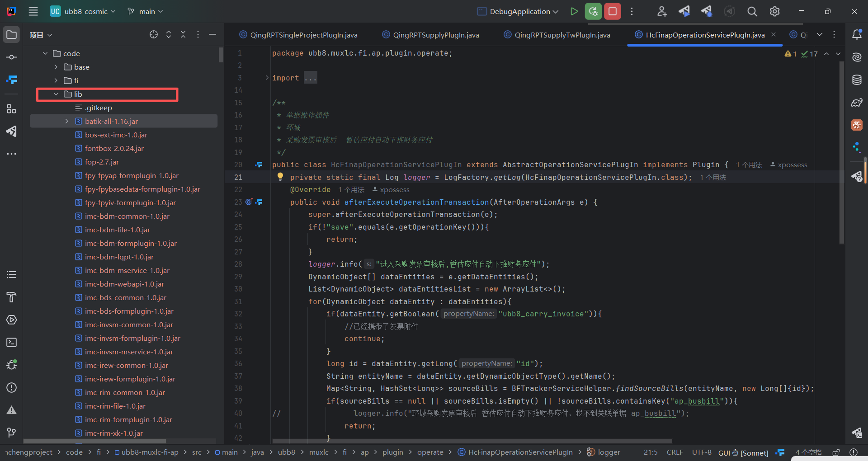This screenshot has height=461, width=868.
Task: Open Search Everywhere magnifier
Action: [x=752, y=11]
